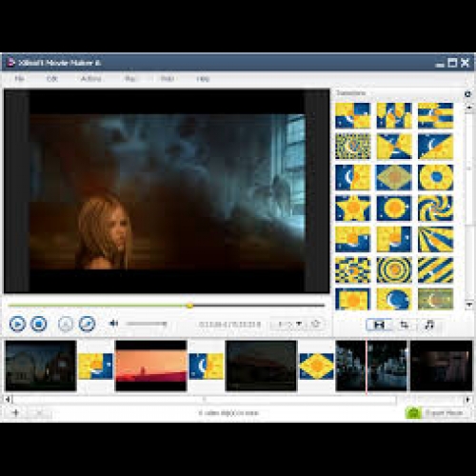The image size is (476, 476).
Task: Open the Tools menu
Action: (x=168, y=79)
